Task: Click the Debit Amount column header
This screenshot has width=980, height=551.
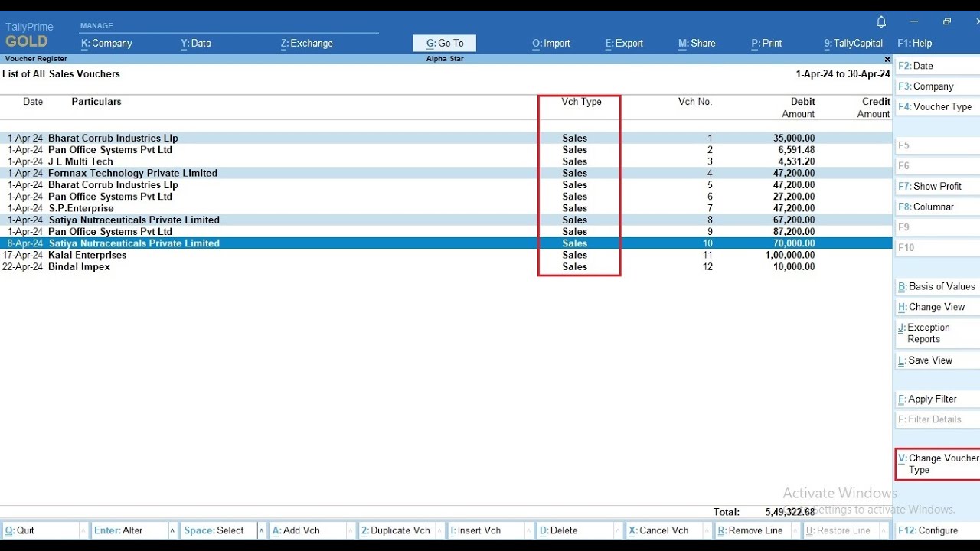Action: [x=799, y=108]
